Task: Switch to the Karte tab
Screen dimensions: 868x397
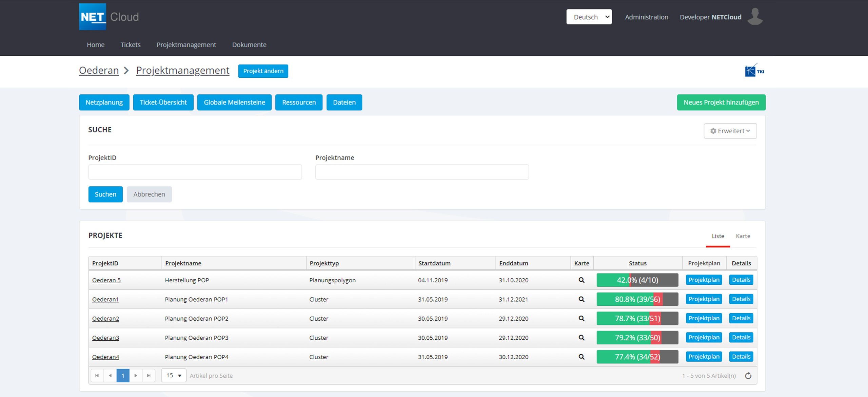Action: click(743, 236)
